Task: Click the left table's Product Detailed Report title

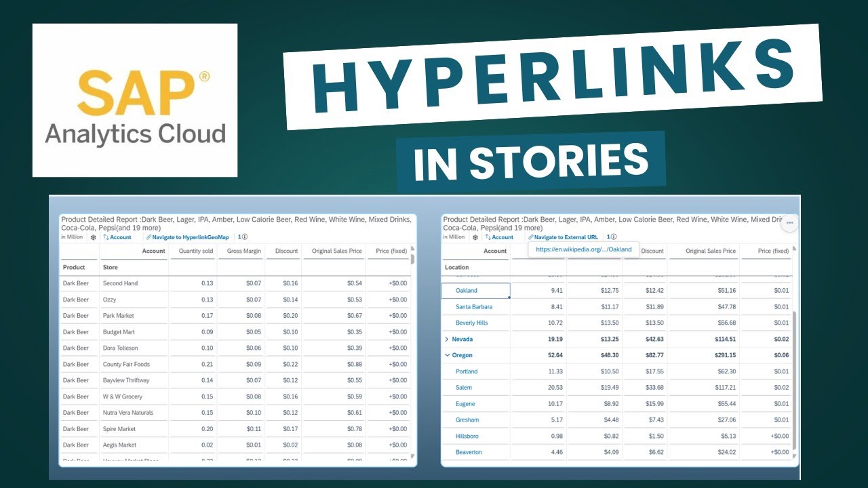Action: click(x=237, y=224)
